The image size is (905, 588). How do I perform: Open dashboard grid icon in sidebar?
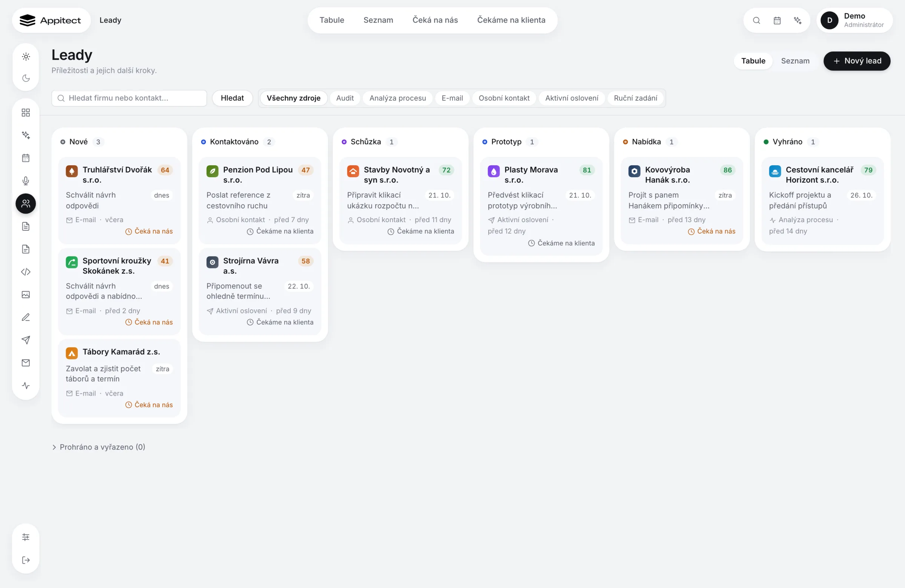pos(26,112)
